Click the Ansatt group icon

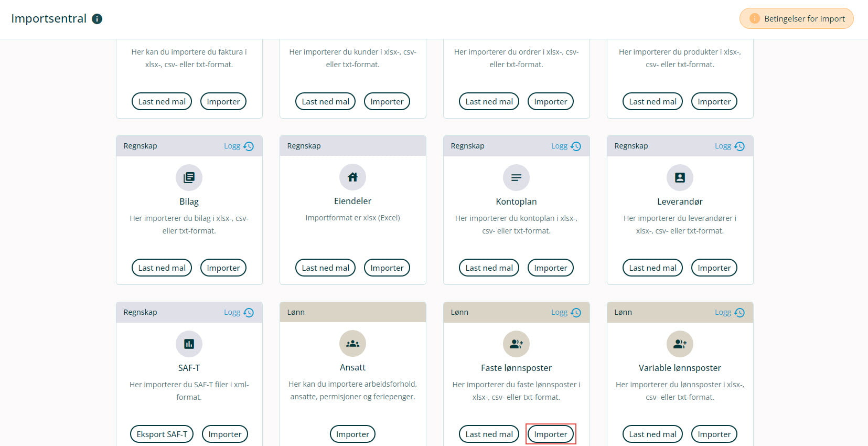352,344
